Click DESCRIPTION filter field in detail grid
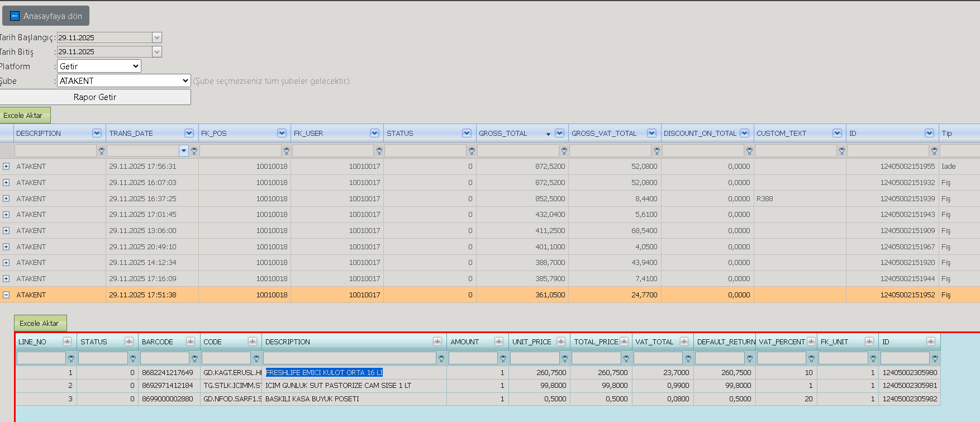The image size is (980, 422). [350, 358]
